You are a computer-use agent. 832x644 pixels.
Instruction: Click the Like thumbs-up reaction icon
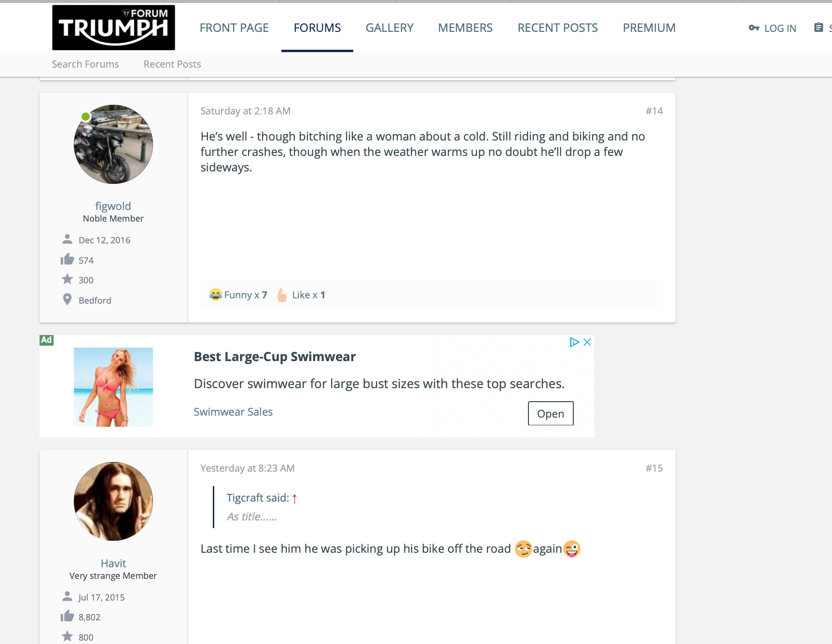point(282,295)
